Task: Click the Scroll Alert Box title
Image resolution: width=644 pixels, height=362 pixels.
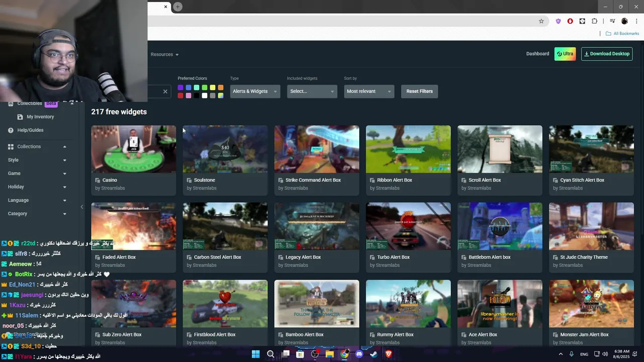Action: (x=485, y=180)
